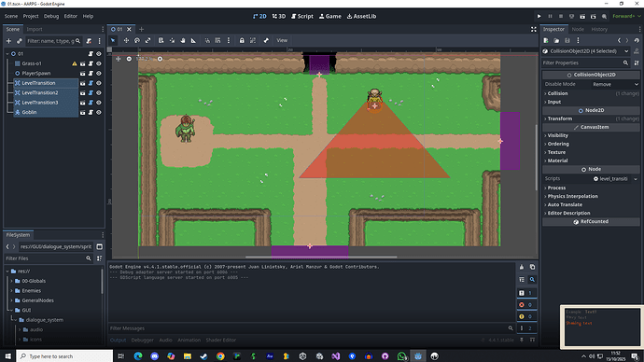This screenshot has width=644, height=362.
Task: Open the Editor menu
Action: (x=71, y=17)
